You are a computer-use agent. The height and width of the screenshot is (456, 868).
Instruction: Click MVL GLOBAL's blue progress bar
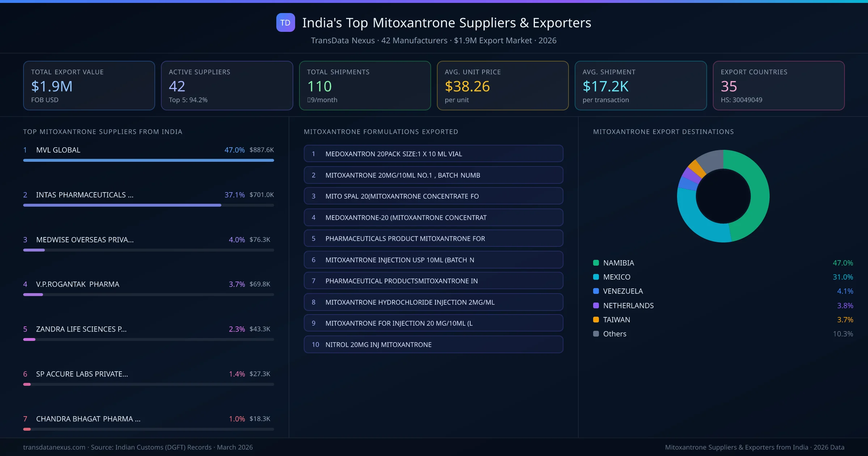(148, 160)
